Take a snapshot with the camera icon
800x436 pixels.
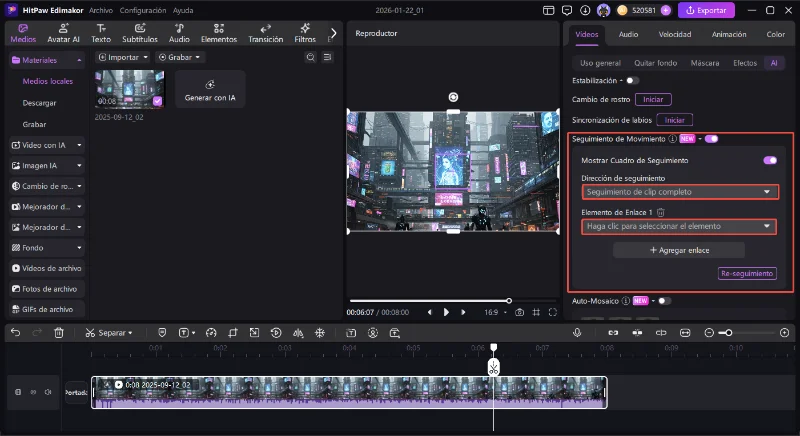tap(520, 312)
